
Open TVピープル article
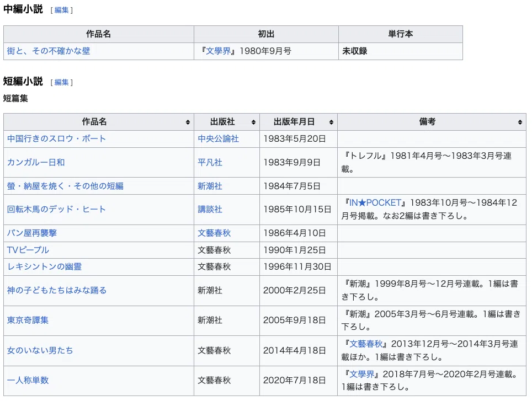pos(28,250)
